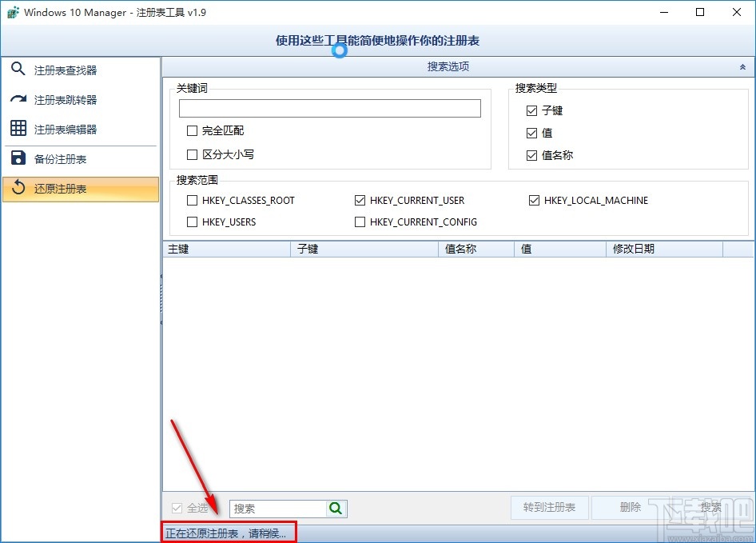
Task: Uncheck the HKEY_CURRENT_USER checkbox
Action: (x=360, y=201)
